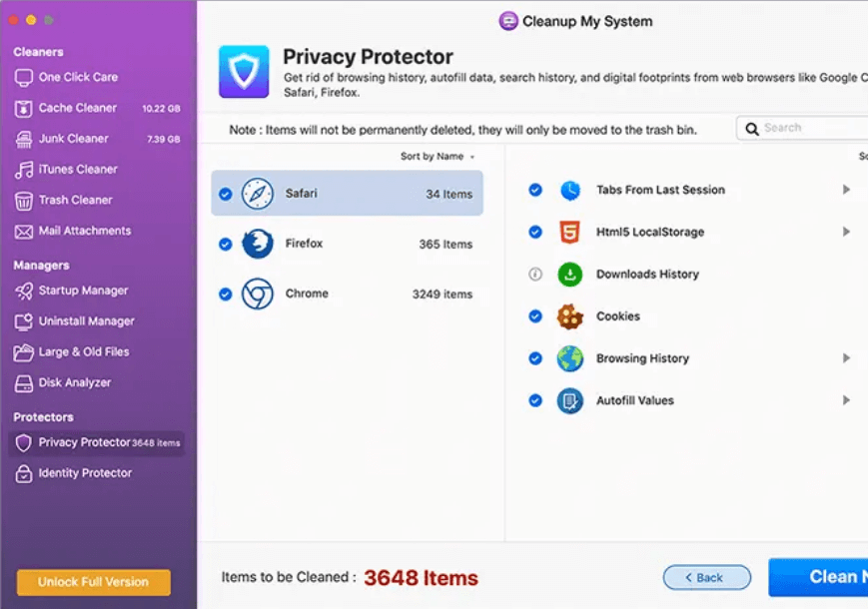This screenshot has height=609, width=868.
Task: Click the green Downloads History icon
Action: click(x=570, y=275)
